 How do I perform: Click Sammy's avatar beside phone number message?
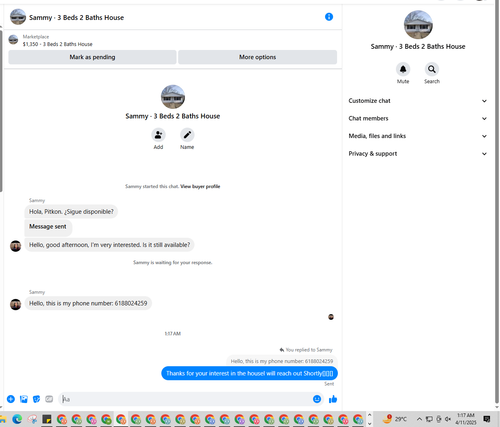coord(15,304)
